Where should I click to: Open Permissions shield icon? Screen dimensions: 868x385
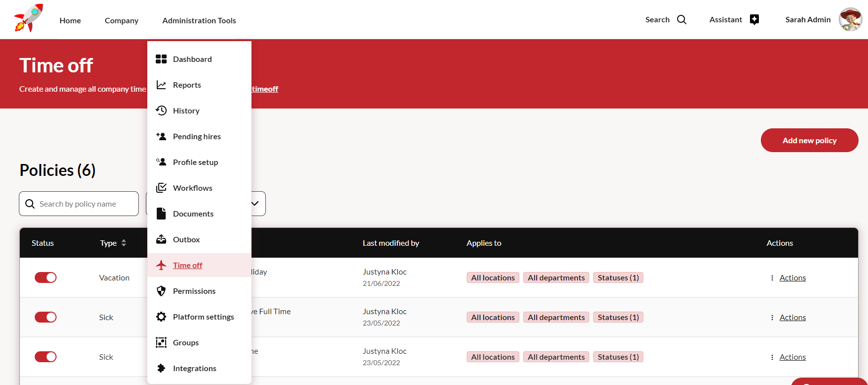[161, 291]
